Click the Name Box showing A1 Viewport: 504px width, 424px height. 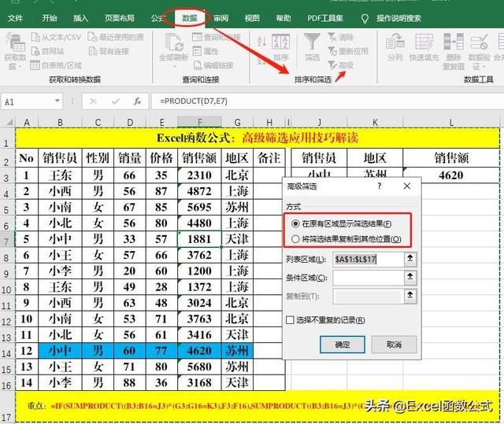pos(27,101)
